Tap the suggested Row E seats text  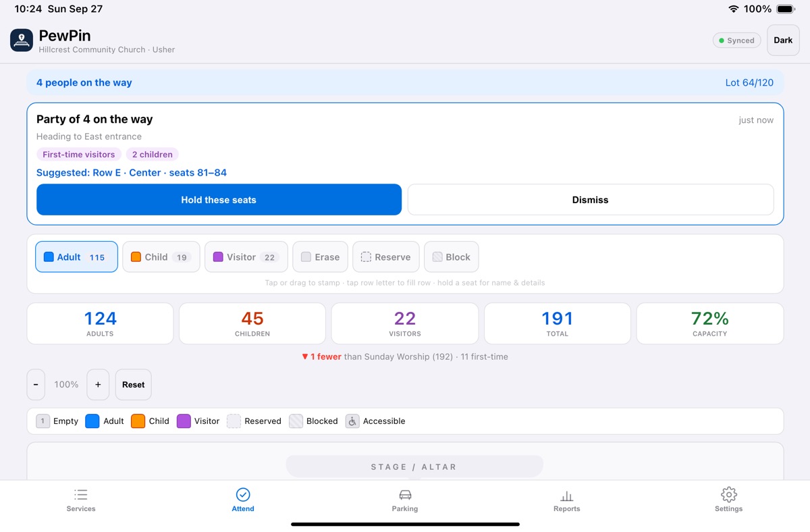click(132, 173)
